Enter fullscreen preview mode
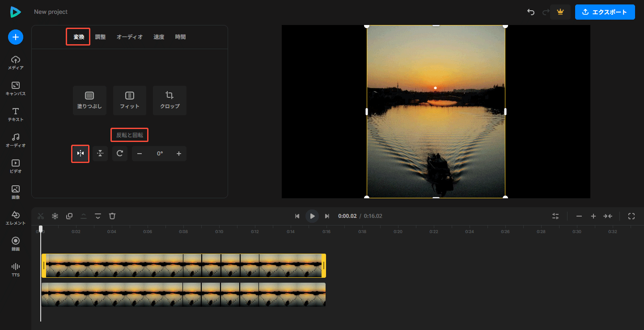644x330 pixels. coord(631,216)
